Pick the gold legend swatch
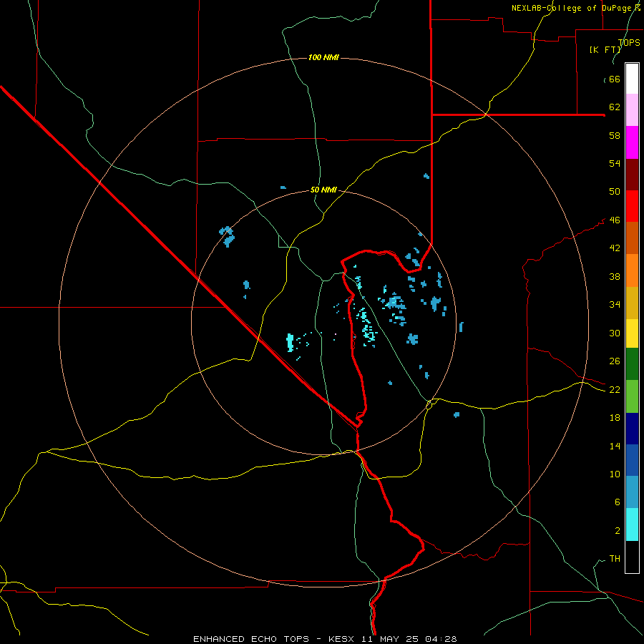 click(x=632, y=303)
